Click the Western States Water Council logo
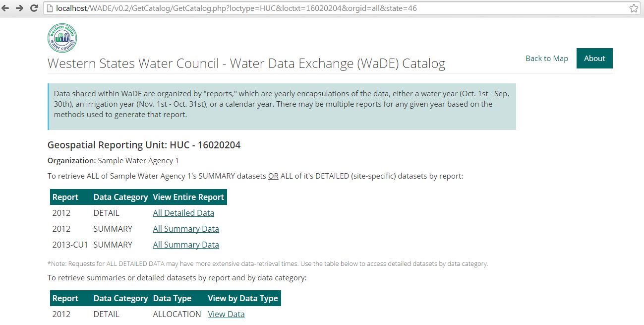The width and height of the screenshot is (644, 325). 62,38
